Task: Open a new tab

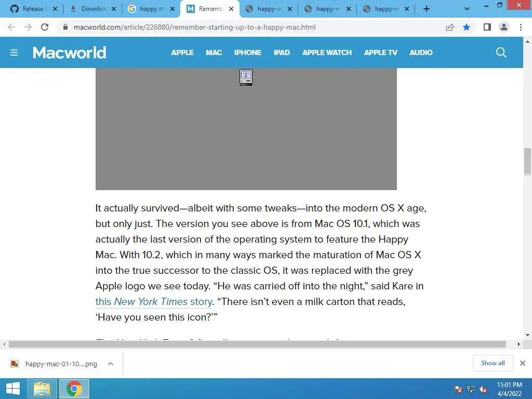Action: 427,9
